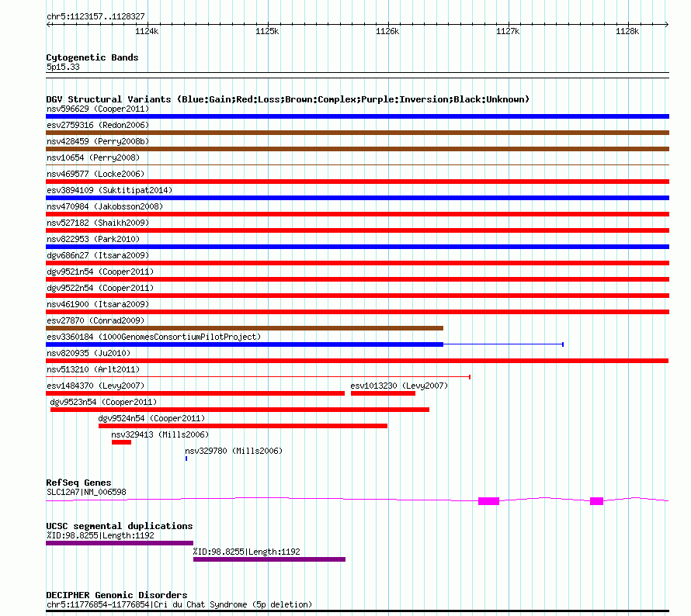This screenshot has height=616, width=691.
Task: Open dgv9523n54 (Cooper2011) label
Action: coord(103,402)
